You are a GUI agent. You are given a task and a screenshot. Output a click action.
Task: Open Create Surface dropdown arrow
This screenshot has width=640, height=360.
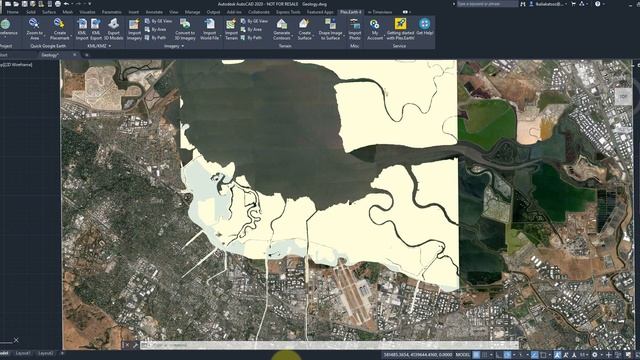point(314,36)
